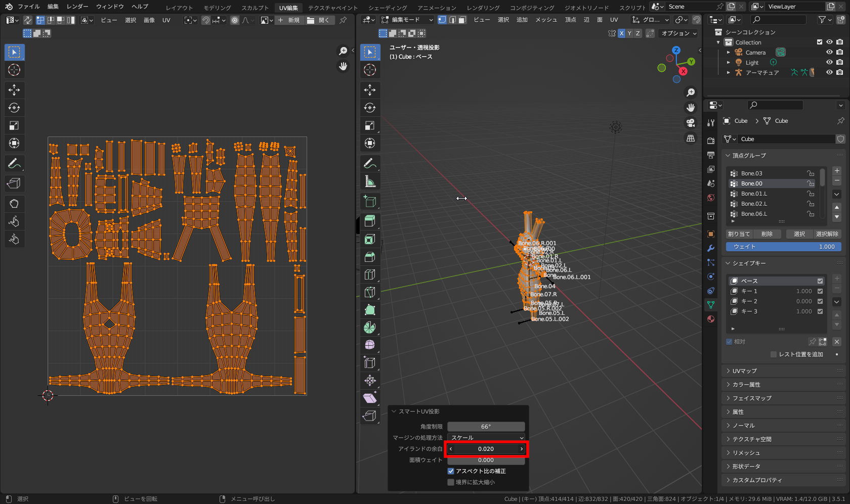Open the File menu (ファイル)

[x=28, y=7]
